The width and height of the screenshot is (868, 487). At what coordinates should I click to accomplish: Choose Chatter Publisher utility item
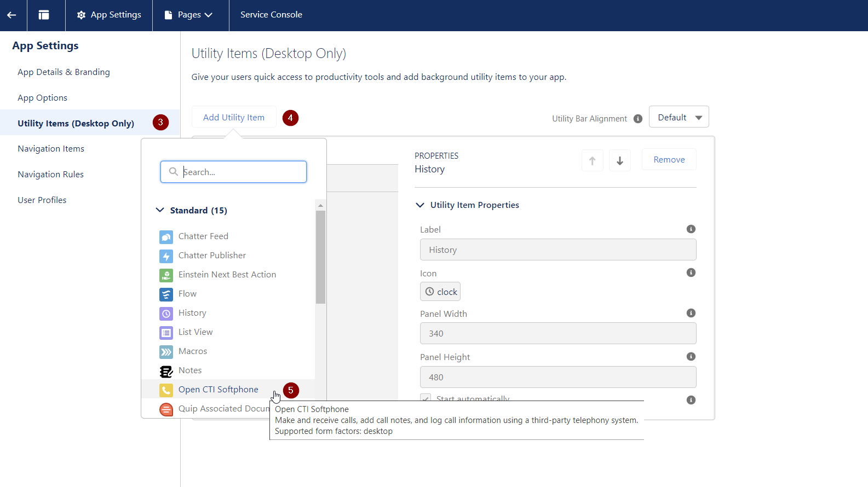pos(212,256)
